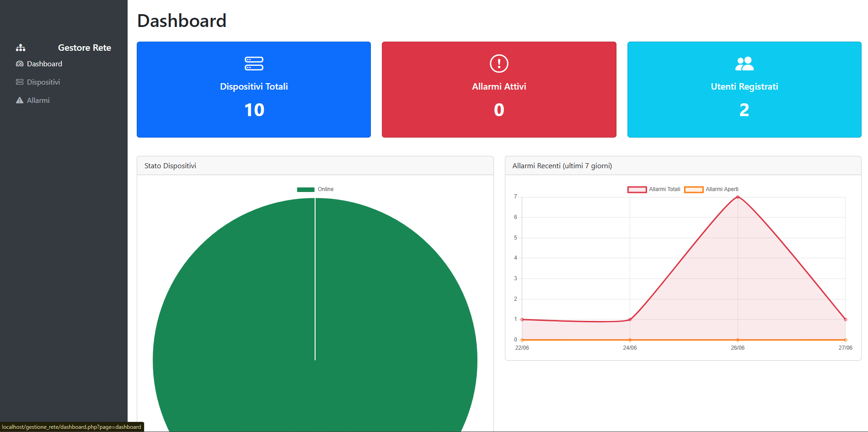Click the users icon on Utenti Registrati card
This screenshot has width=868, height=432.
pos(744,63)
